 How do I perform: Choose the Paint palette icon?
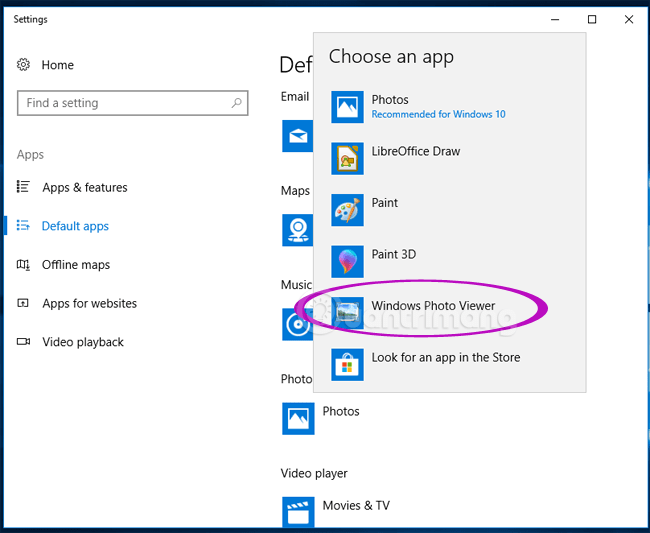tap(347, 210)
